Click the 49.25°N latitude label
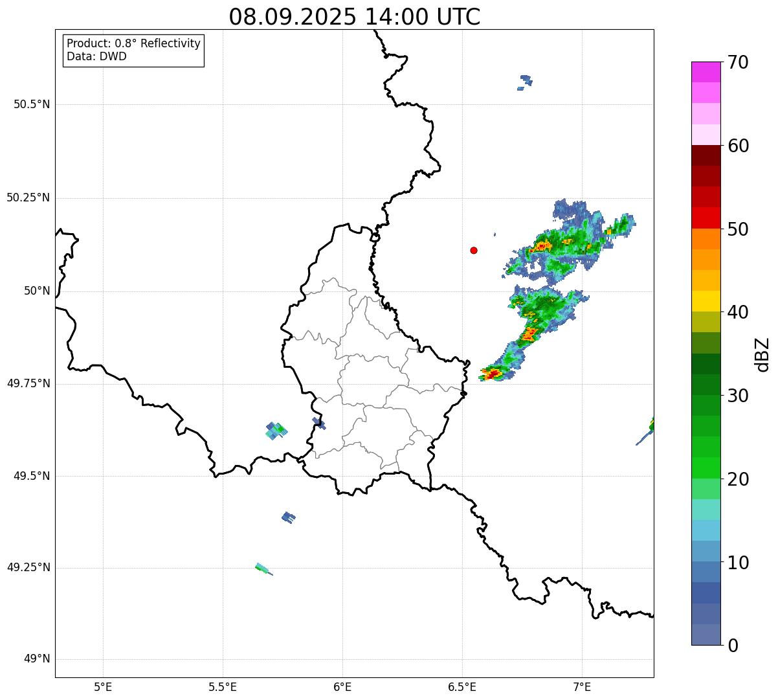Image resolution: width=778 pixels, height=700 pixels. (x=28, y=567)
